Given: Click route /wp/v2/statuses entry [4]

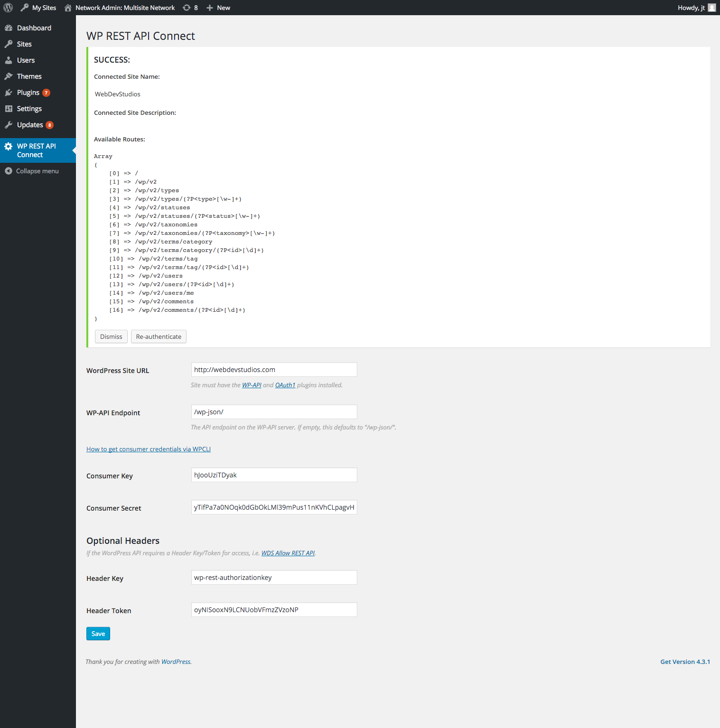Looking at the screenshot, I should pos(162,207).
